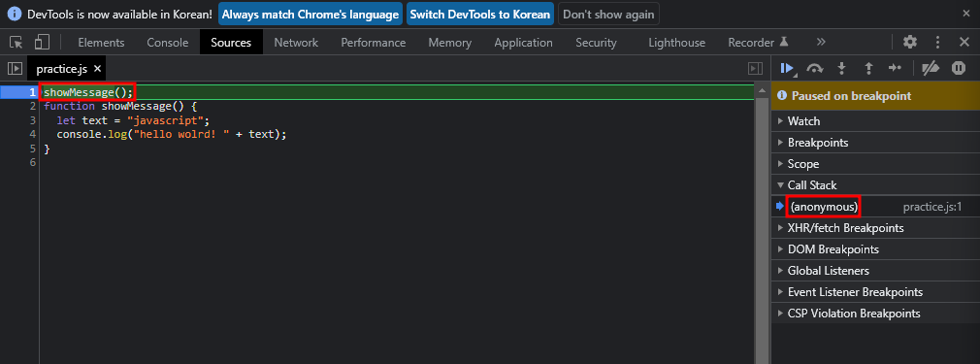
Task: Open the Lighthouse tab
Action: (677, 43)
